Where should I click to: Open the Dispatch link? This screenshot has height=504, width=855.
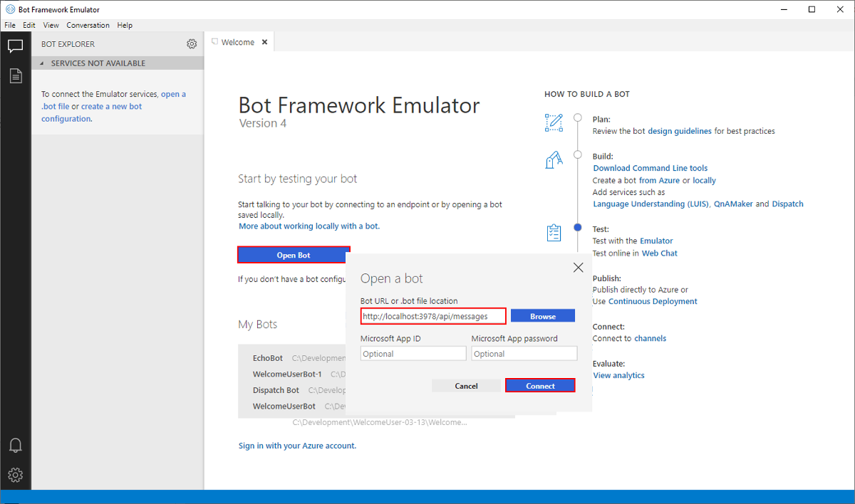click(x=787, y=204)
